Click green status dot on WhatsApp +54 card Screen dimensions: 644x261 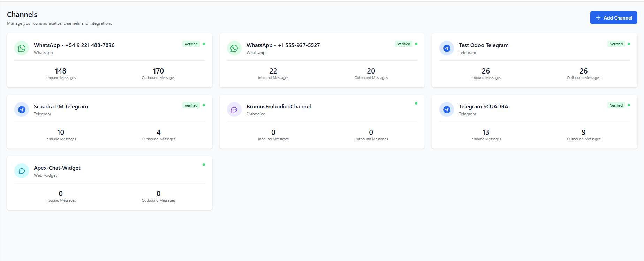204,44
